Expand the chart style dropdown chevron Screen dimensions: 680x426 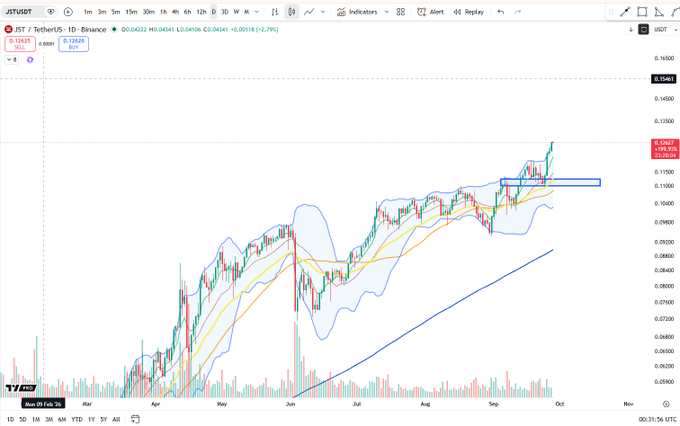[x=323, y=12]
